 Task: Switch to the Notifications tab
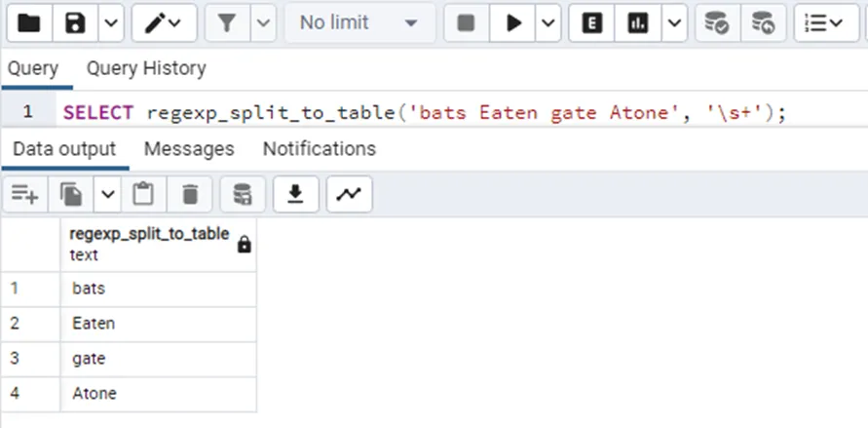[x=319, y=149]
